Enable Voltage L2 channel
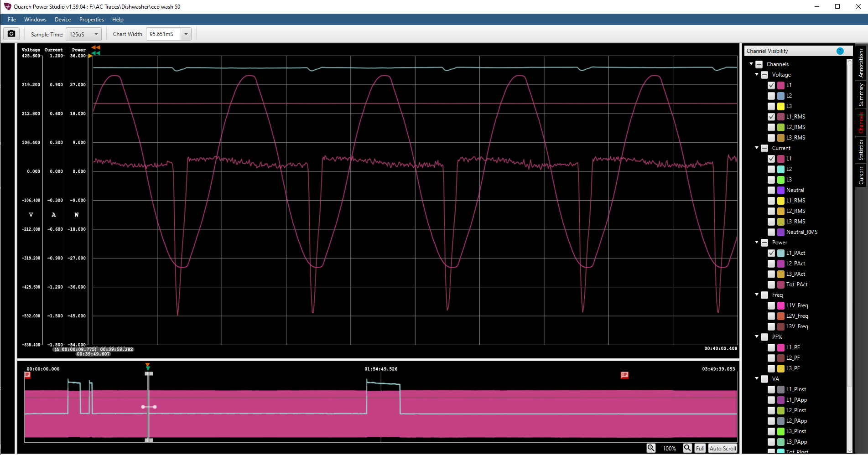This screenshot has width=868, height=455. pos(771,96)
